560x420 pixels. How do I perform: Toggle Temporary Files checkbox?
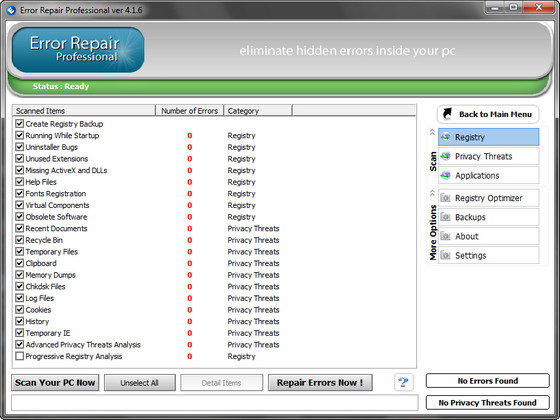[20, 251]
